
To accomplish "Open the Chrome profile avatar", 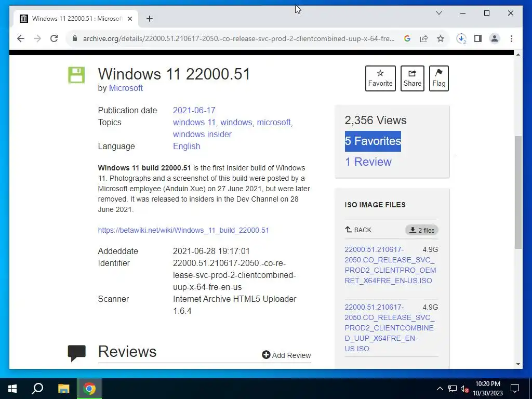I will tap(495, 38).
